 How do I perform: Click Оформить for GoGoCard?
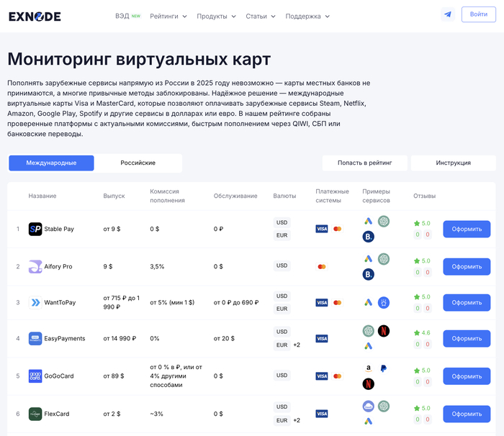(x=467, y=376)
